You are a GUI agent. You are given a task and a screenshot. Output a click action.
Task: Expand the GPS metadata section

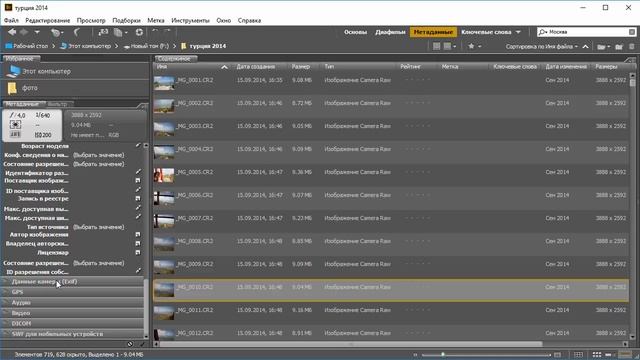click(73, 292)
